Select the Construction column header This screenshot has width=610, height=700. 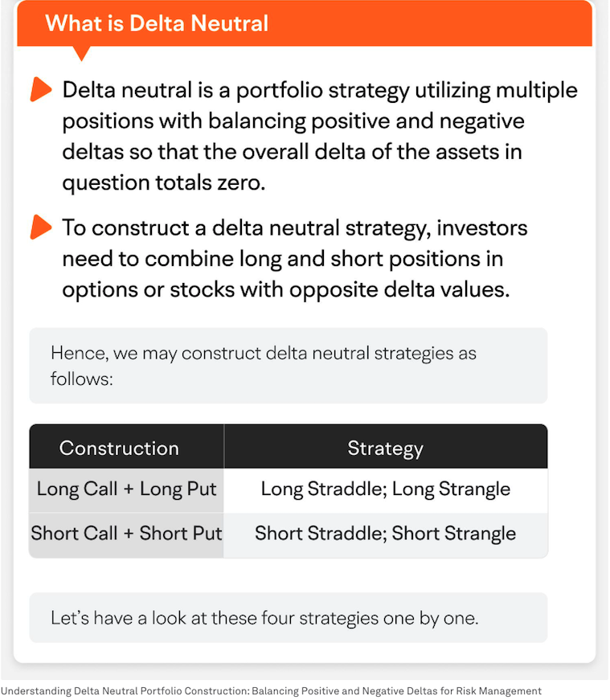tap(119, 448)
